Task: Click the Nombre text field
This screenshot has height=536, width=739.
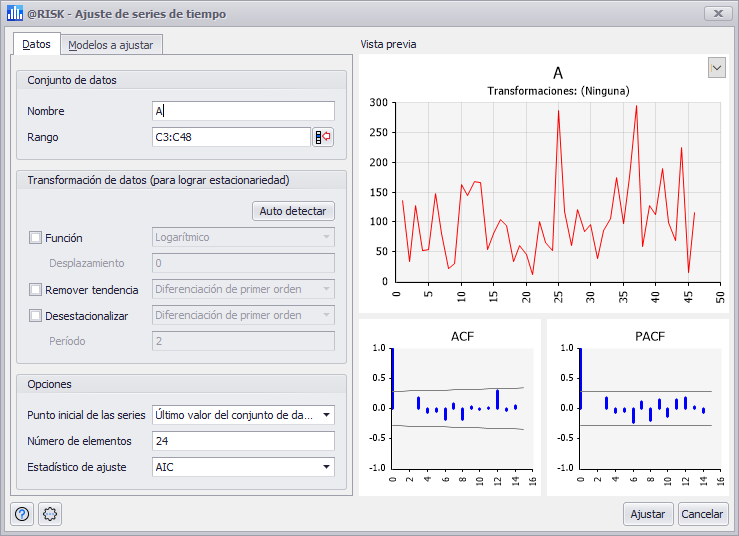Action: click(x=242, y=111)
